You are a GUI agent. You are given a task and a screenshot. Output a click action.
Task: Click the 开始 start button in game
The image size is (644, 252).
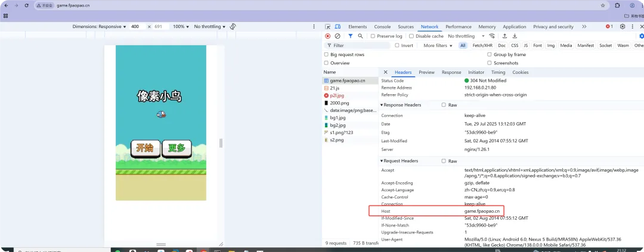pyautogui.click(x=145, y=148)
